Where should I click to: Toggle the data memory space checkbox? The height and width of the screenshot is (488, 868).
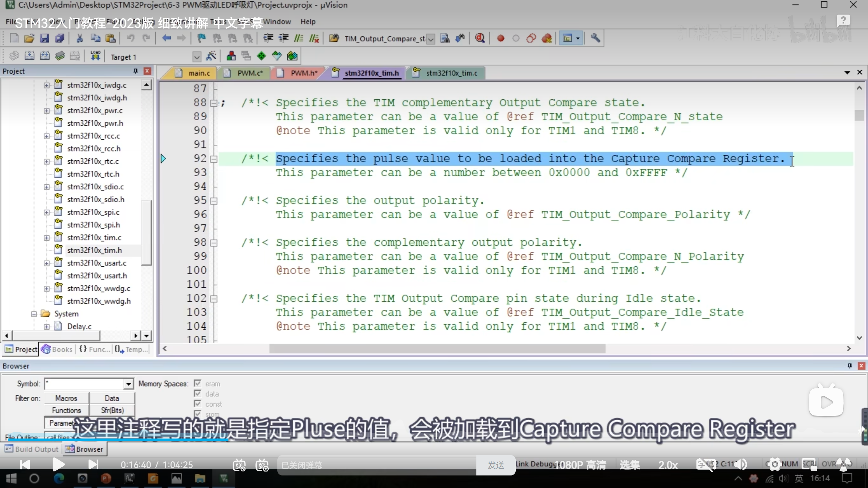(198, 393)
